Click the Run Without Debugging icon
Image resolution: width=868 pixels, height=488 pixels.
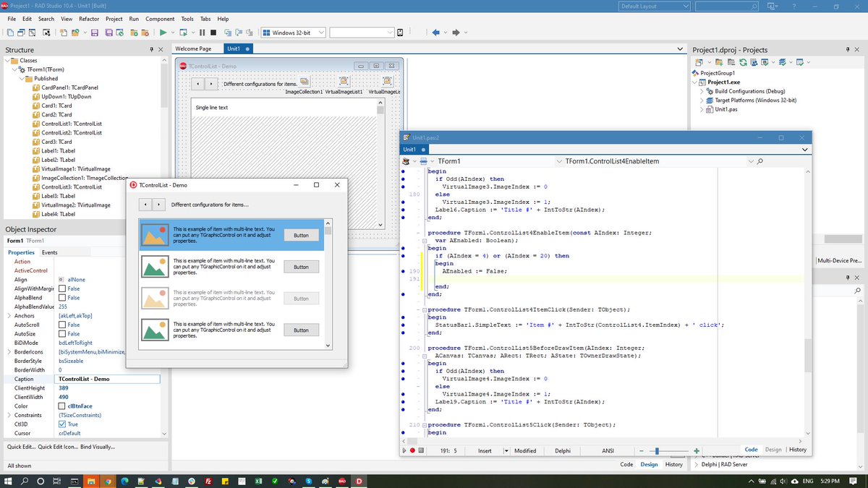[x=184, y=33]
